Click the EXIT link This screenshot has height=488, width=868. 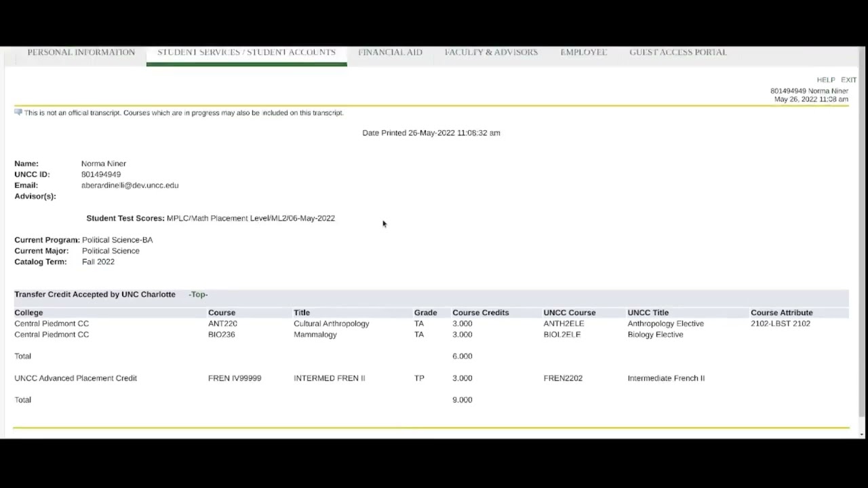coord(848,80)
